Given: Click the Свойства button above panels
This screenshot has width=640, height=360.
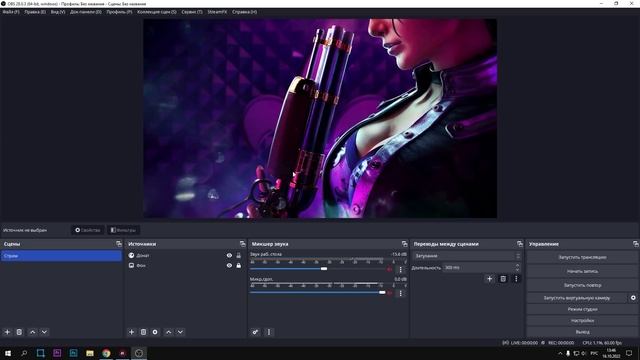Looking at the screenshot, I should pyautogui.click(x=88, y=230).
